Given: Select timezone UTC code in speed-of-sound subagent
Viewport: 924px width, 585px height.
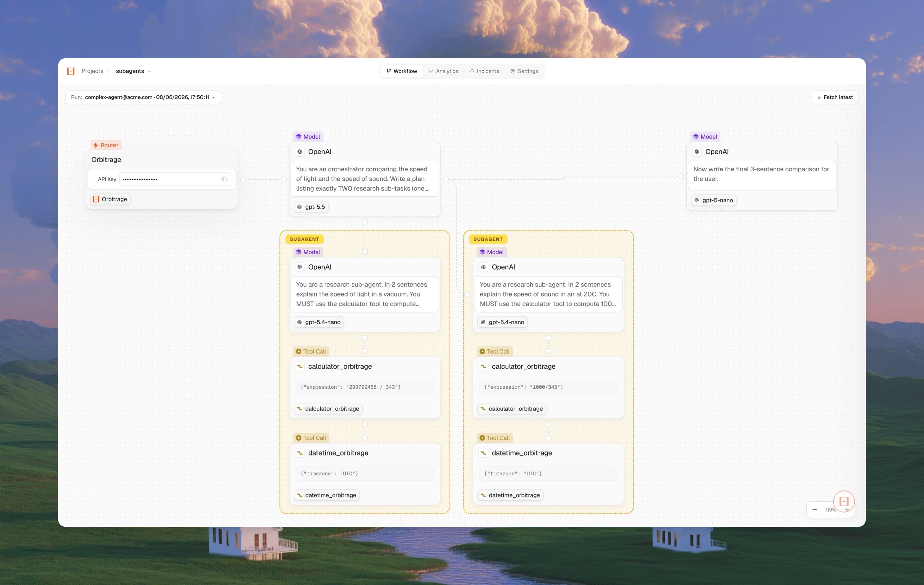Looking at the screenshot, I should coord(548,474).
